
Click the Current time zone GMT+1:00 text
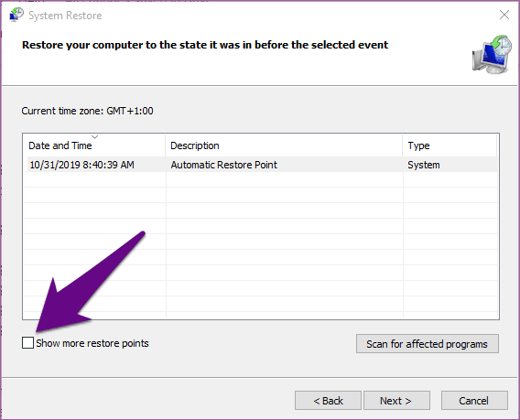[x=88, y=111]
